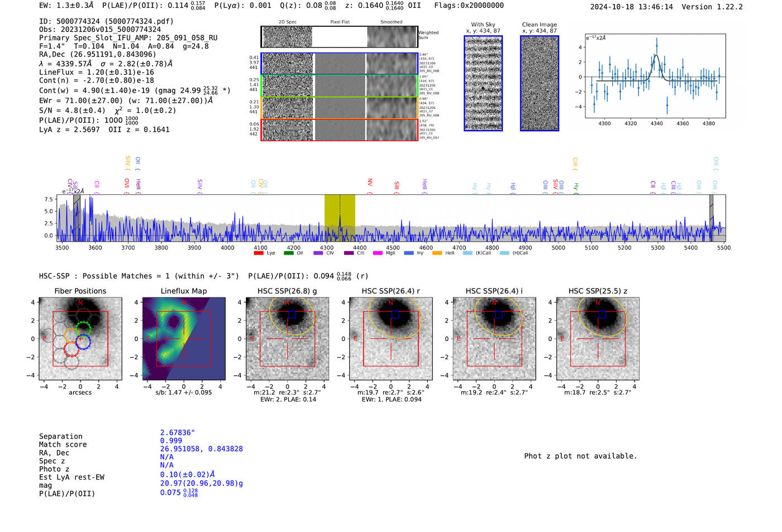Click the timestamp 2024-10-18 13:46:14
Image resolution: width=782 pixels, height=532 pixels.
(631, 7)
